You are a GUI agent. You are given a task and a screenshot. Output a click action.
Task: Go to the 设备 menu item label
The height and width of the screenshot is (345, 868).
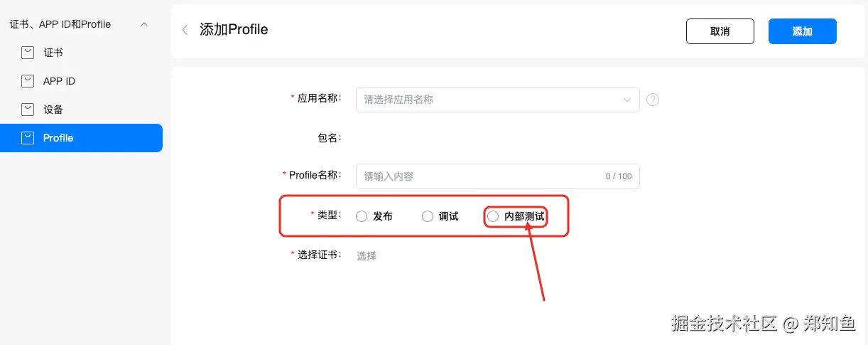point(53,110)
